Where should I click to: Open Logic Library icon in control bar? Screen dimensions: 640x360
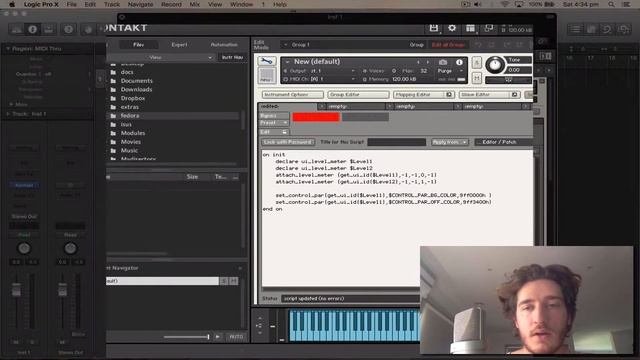coord(17,29)
